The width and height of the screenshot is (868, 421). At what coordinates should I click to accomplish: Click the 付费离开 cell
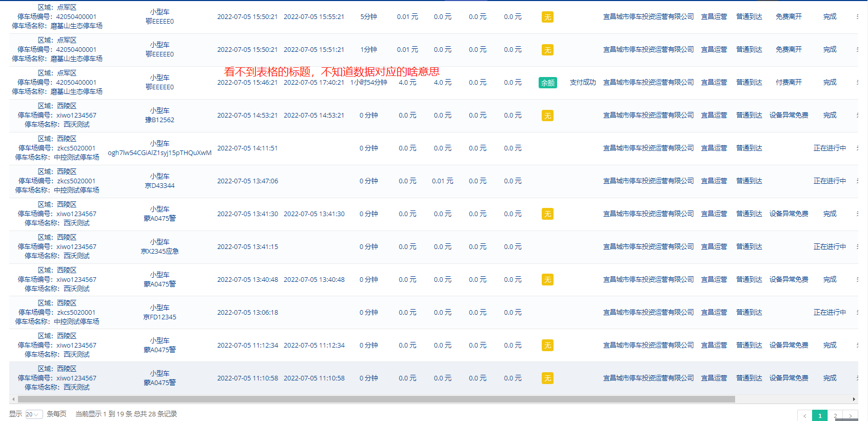[788, 83]
